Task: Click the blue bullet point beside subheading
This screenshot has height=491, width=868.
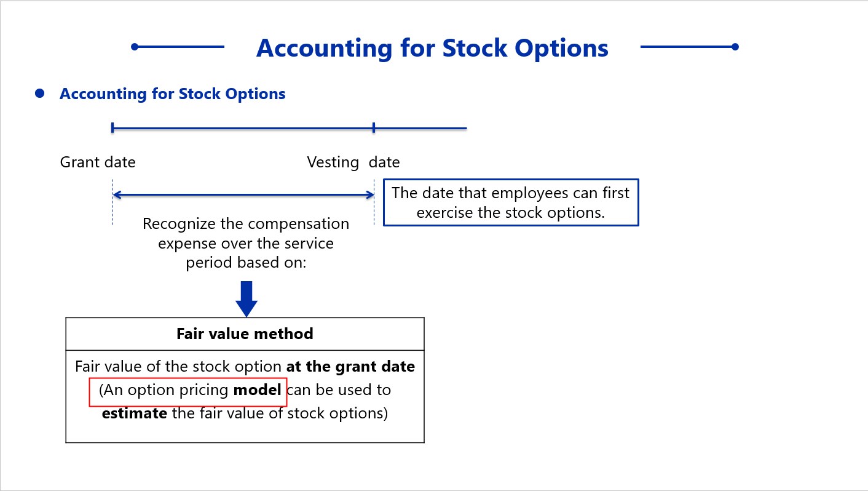Action: pos(40,94)
